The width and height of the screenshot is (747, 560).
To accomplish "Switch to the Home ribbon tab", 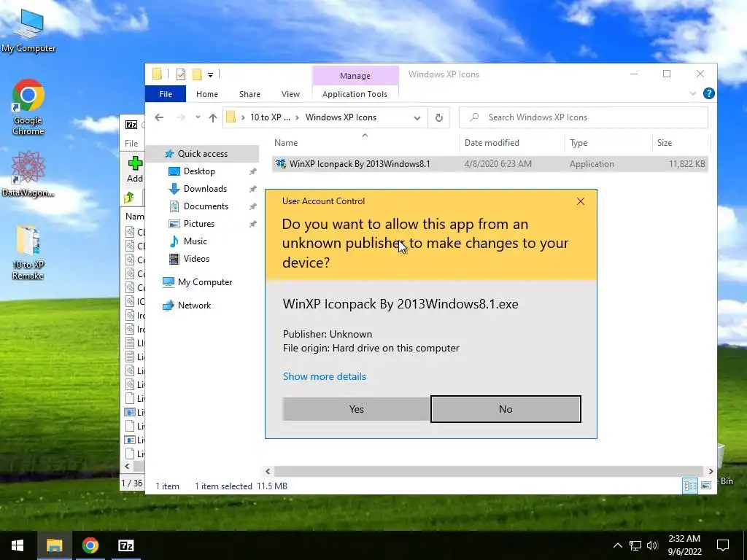I will coord(206,94).
